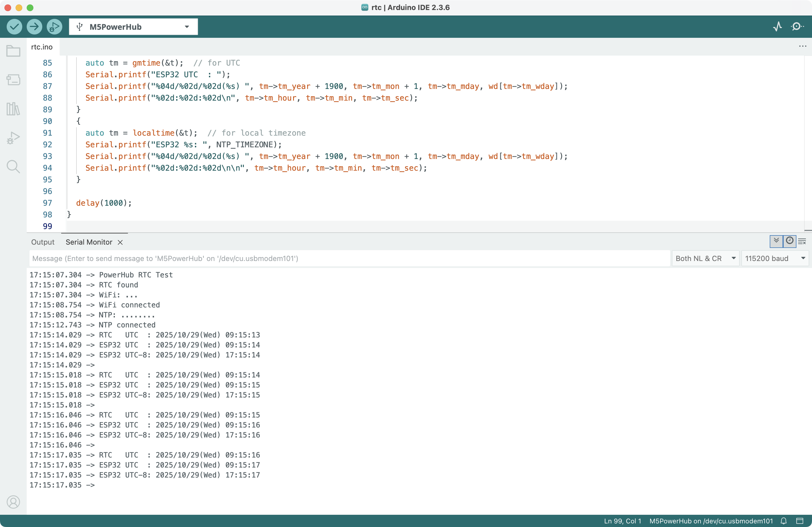The width and height of the screenshot is (812, 527).
Task: Click the Verify sketch checkmark button
Action: (14, 27)
